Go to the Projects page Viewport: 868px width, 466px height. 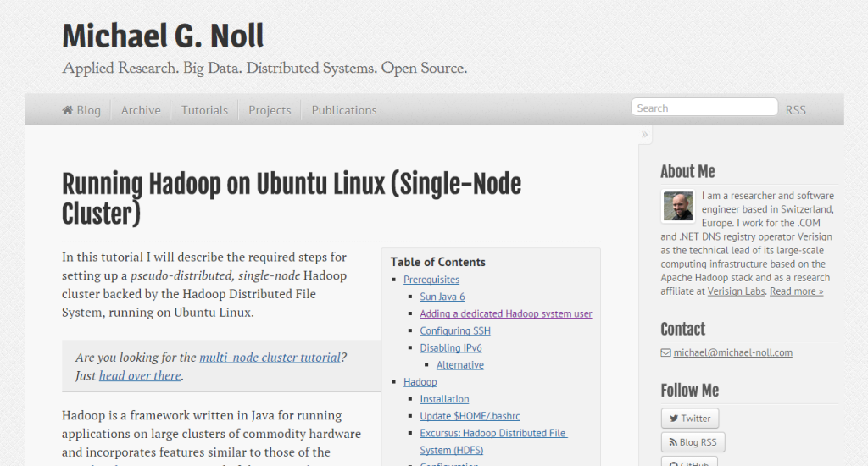270,110
